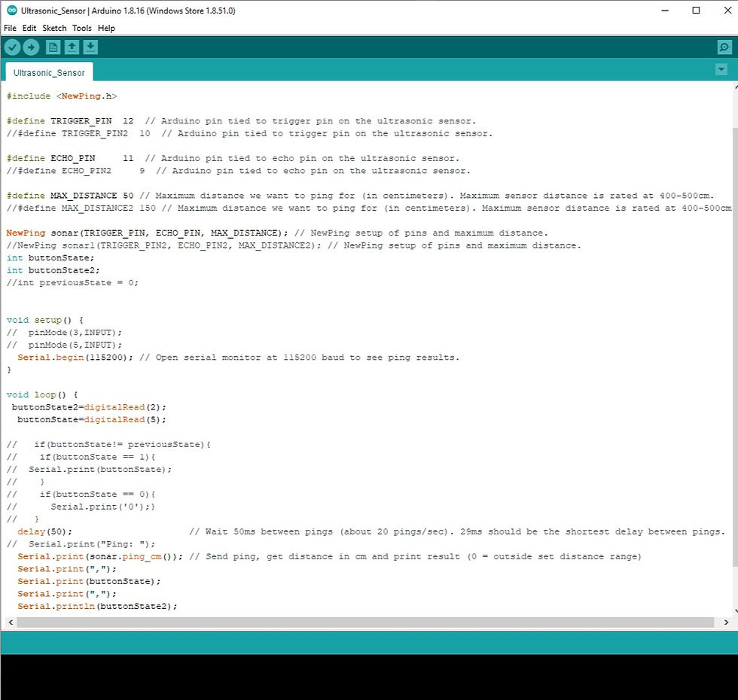Click '// Serial.print(buttonState);' commented line

pyautogui.click(x=90, y=469)
